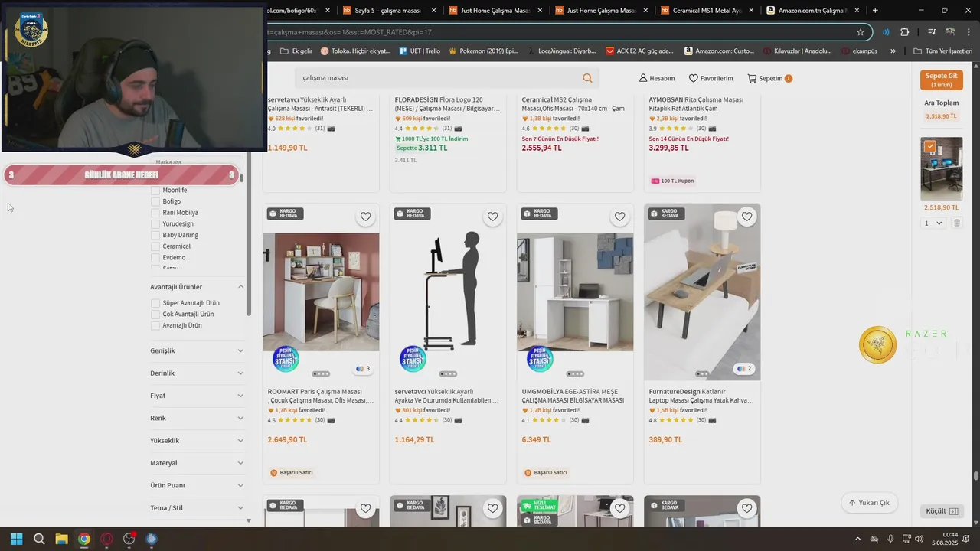
Task: Open Favorilerim link in header
Action: point(710,78)
